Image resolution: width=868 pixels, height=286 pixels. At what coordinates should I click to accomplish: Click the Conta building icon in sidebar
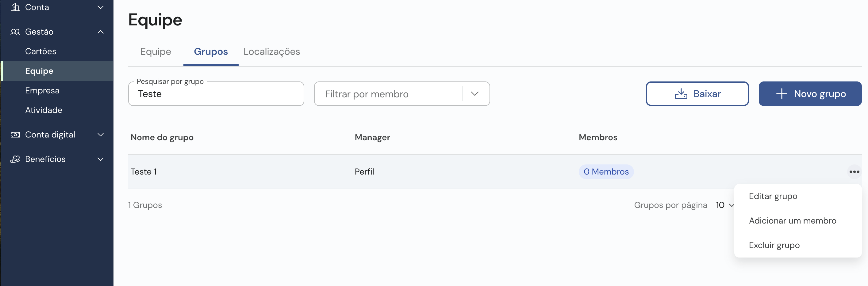tap(15, 7)
